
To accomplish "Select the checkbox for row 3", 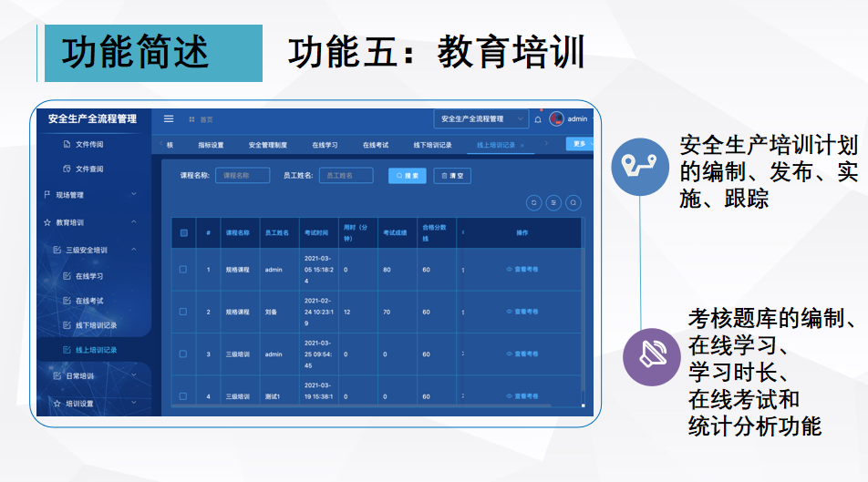I will point(183,354).
